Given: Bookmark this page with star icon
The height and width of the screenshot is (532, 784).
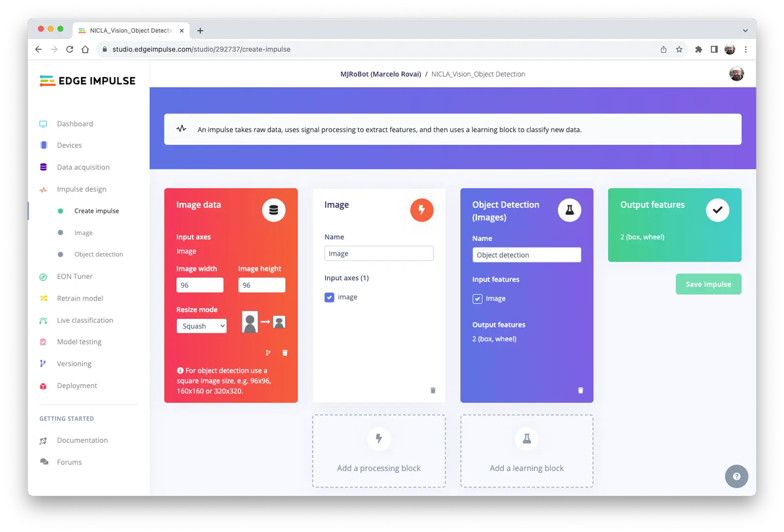Looking at the screenshot, I should coord(679,49).
